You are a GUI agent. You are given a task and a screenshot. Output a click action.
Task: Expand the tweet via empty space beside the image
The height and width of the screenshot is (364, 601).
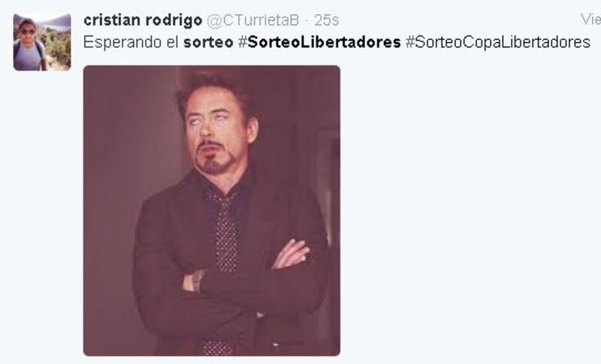tap(467, 210)
